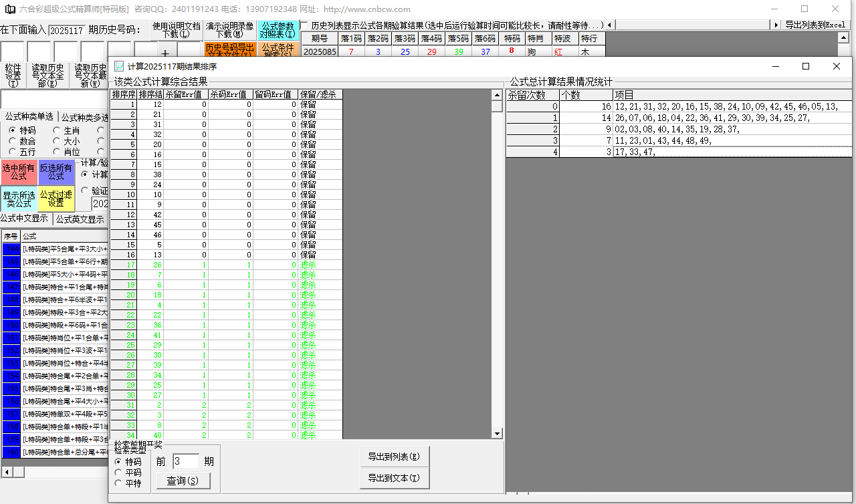This screenshot has height=504, width=856.
Task: Click 导出到文本(T) export button
Action: point(394,478)
